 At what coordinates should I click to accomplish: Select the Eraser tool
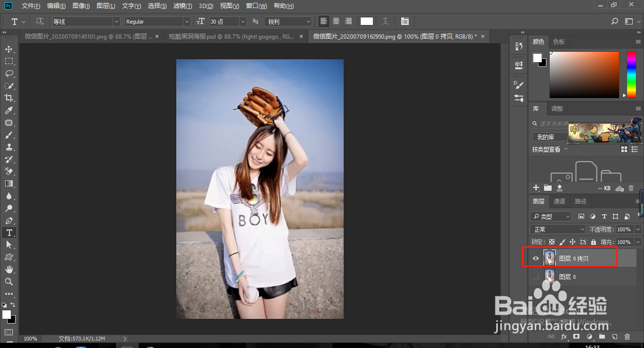(x=9, y=171)
